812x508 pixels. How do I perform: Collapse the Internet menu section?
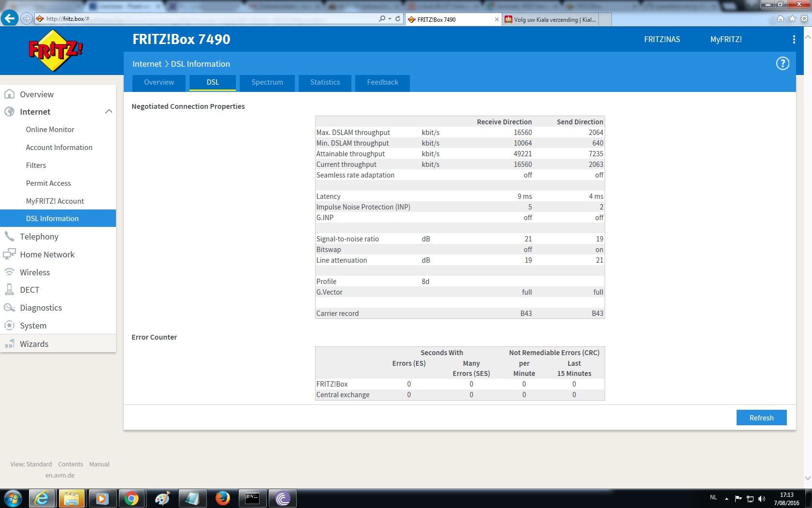coord(108,112)
